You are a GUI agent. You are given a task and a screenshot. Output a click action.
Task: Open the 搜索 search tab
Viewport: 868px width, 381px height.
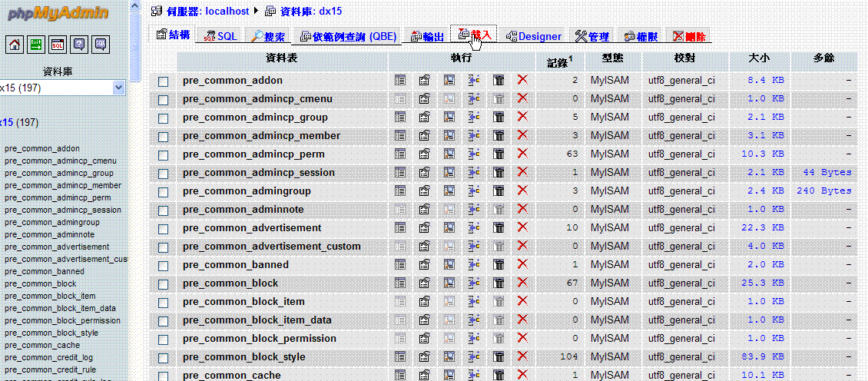268,36
